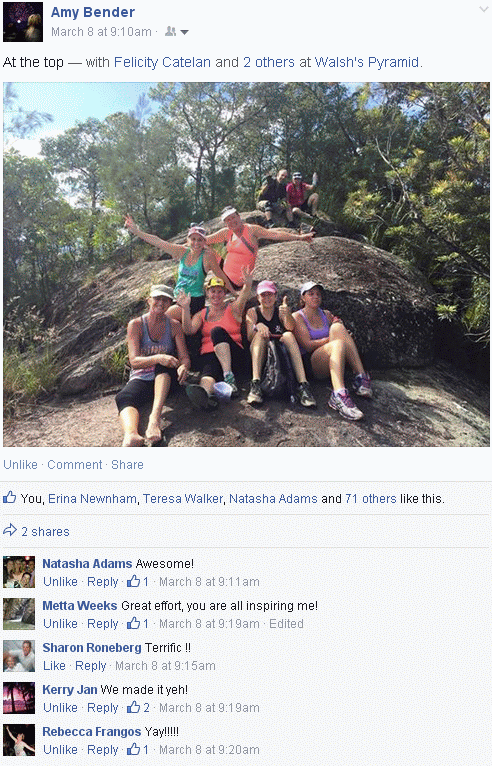Click the like count icon on Metta Weeks' comment
492x766 pixels.
click(x=133, y=623)
